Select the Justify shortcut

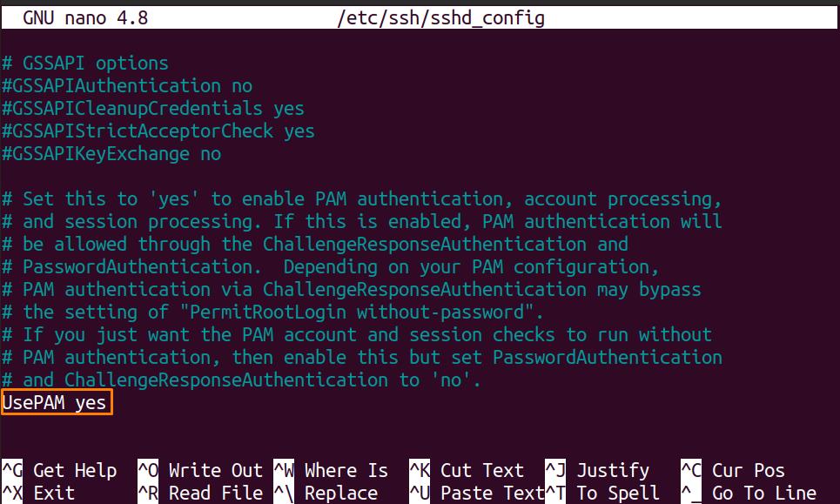[597, 470]
